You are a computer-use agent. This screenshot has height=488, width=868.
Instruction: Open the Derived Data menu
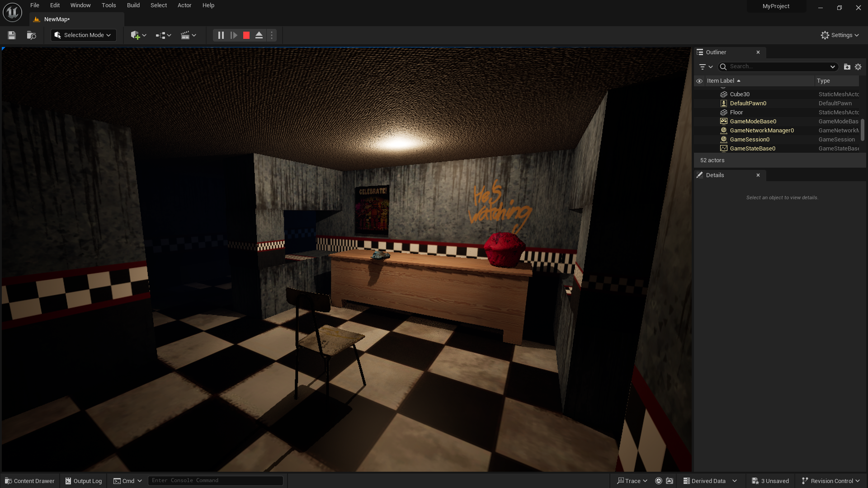tap(710, 481)
